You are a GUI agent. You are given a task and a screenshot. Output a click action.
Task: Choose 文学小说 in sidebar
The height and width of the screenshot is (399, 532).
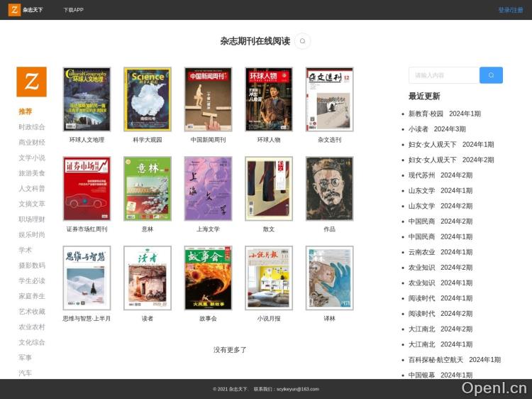point(32,158)
